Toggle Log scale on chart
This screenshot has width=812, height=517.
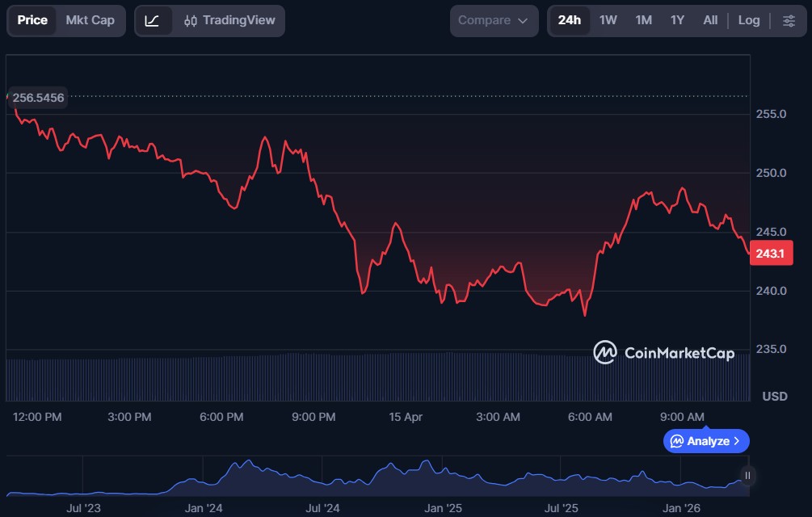[749, 20]
